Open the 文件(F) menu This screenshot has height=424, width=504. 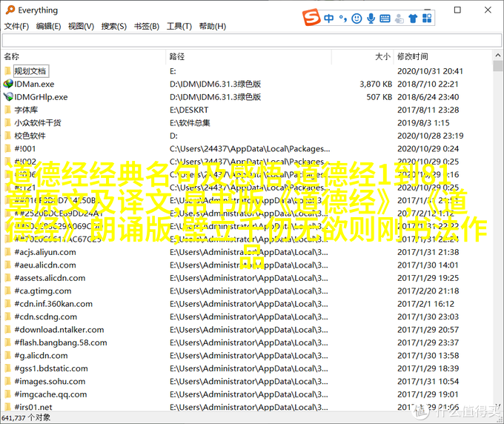pos(16,26)
